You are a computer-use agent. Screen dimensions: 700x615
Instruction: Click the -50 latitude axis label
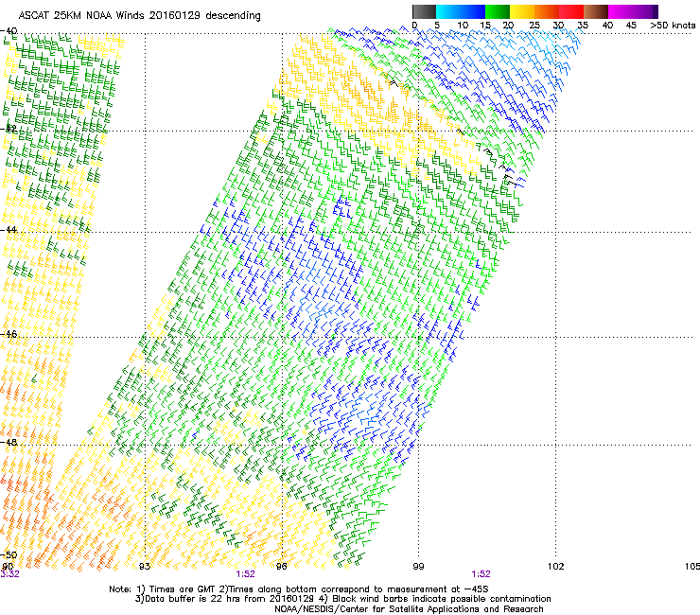point(9,555)
